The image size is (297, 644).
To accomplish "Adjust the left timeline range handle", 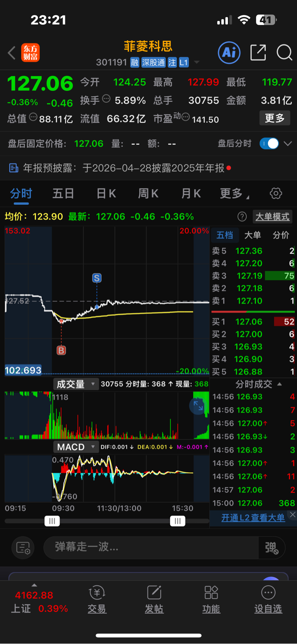I will click(x=52, y=521).
